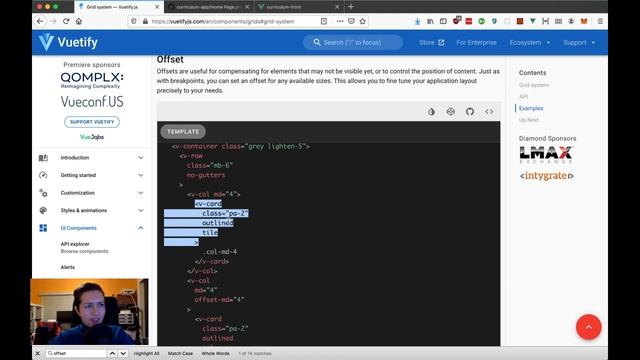Click the green Vue devtools extension icon
This screenshot has height=360, width=640.
pyautogui.click(x=533, y=21)
